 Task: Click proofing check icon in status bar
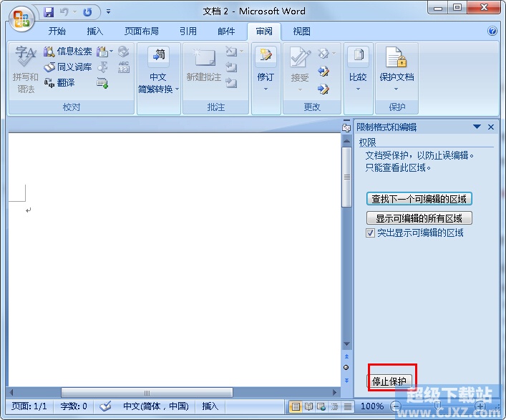point(105,406)
